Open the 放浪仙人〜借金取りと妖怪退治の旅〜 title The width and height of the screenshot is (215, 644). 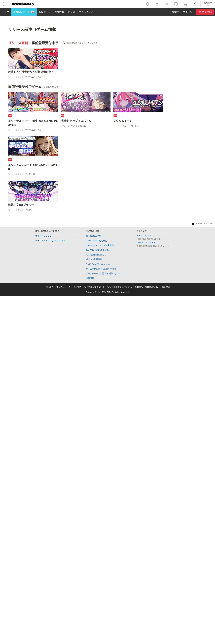31,72
